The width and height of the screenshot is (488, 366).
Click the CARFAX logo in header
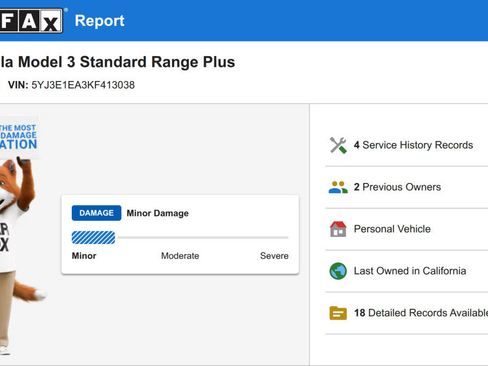point(31,21)
